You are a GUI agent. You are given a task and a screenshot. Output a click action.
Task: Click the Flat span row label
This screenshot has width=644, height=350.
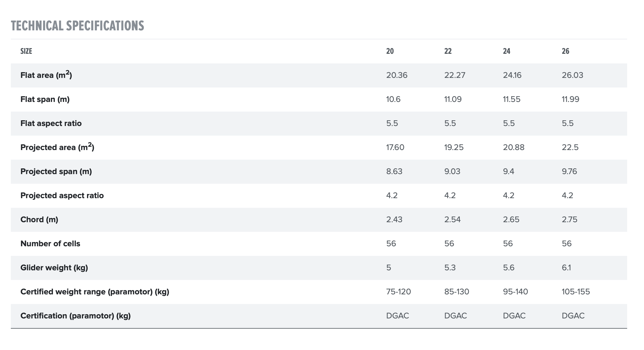(x=45, y=99)
